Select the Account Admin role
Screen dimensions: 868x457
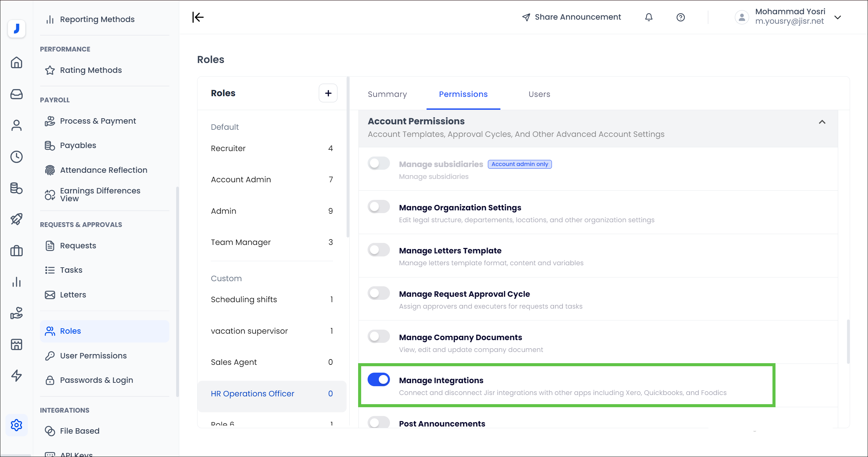click(241, 180)
